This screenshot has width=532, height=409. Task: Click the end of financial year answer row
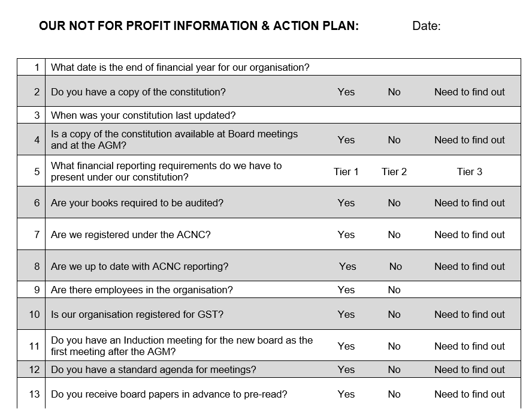(283, 67)
